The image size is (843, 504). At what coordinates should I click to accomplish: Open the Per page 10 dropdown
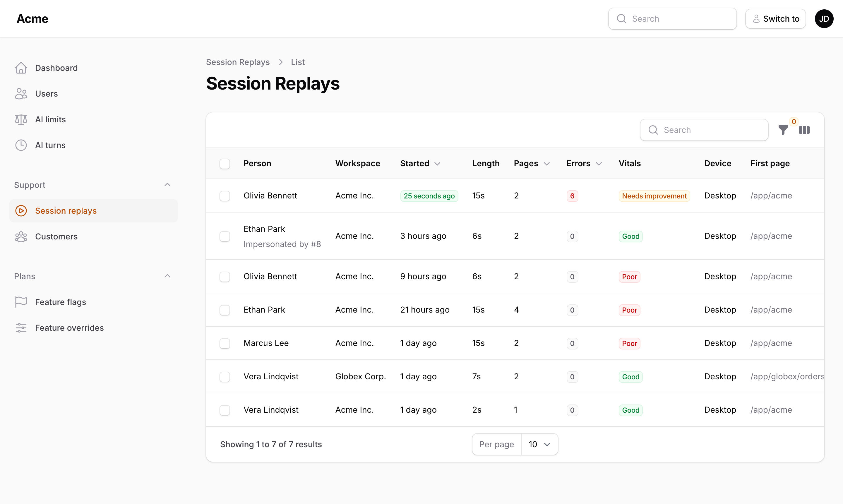click(x=539, y=444)
